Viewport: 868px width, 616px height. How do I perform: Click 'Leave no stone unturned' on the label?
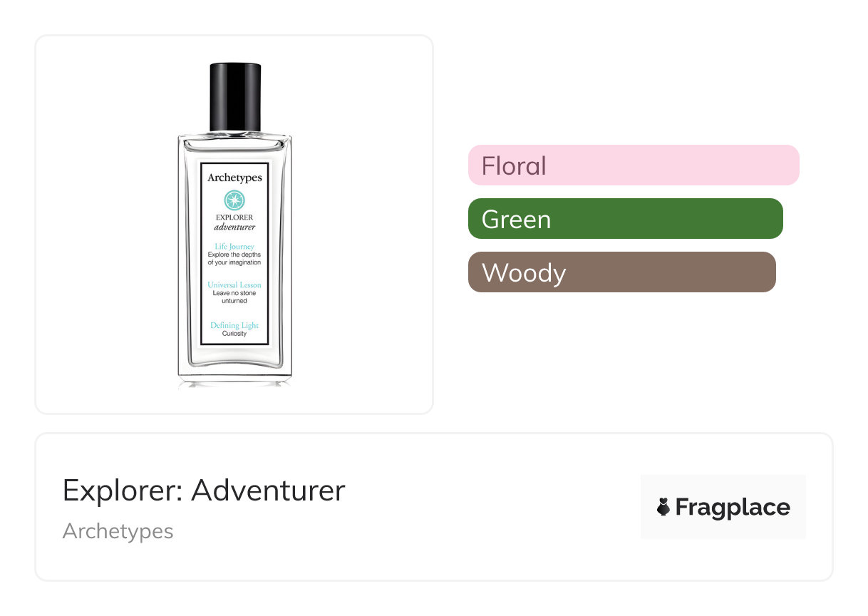pyautogui.click(x=234, y=297)
